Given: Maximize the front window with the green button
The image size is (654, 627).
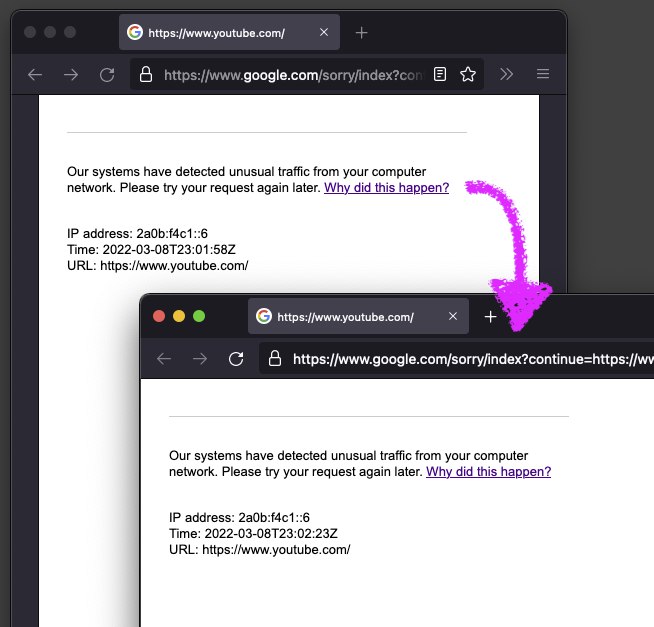Looking at the screenshot, I should coord(199,316).
